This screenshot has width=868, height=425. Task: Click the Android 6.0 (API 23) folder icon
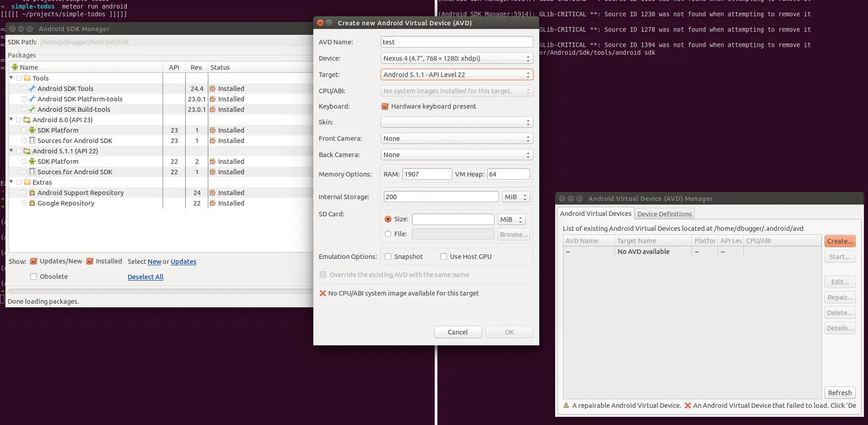tap(27, 120)
